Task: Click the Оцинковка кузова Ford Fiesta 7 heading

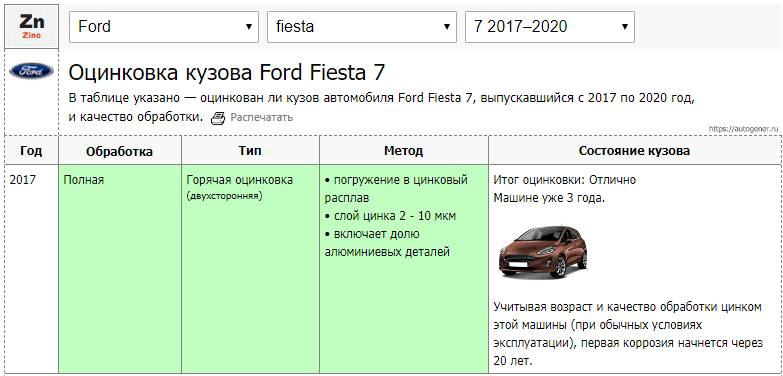Action: [227, 73]
